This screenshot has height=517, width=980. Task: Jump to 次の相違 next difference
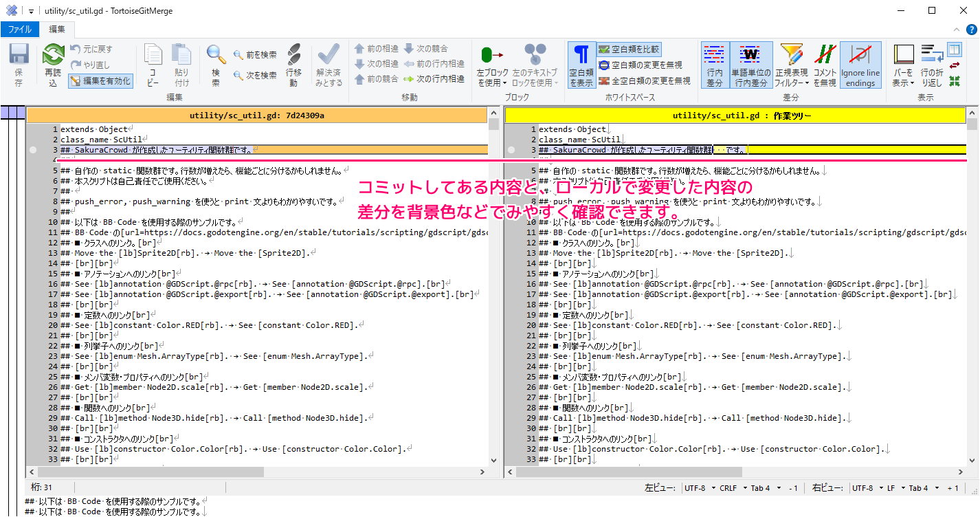click(x=377, y=64)
